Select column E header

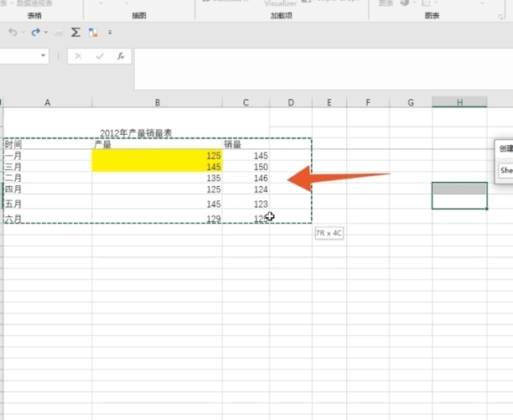329,102
